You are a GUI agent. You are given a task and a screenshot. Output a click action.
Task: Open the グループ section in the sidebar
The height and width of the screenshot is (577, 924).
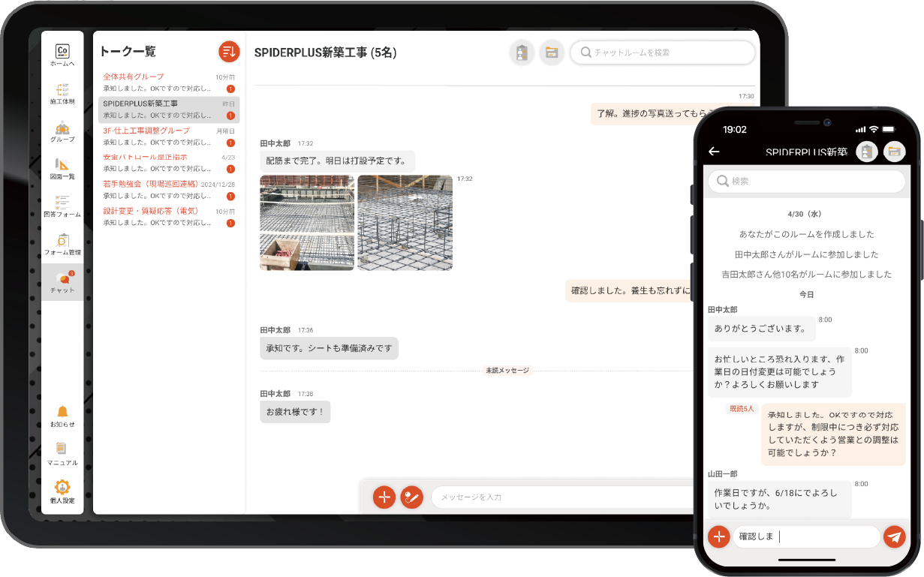coord(62,132)
